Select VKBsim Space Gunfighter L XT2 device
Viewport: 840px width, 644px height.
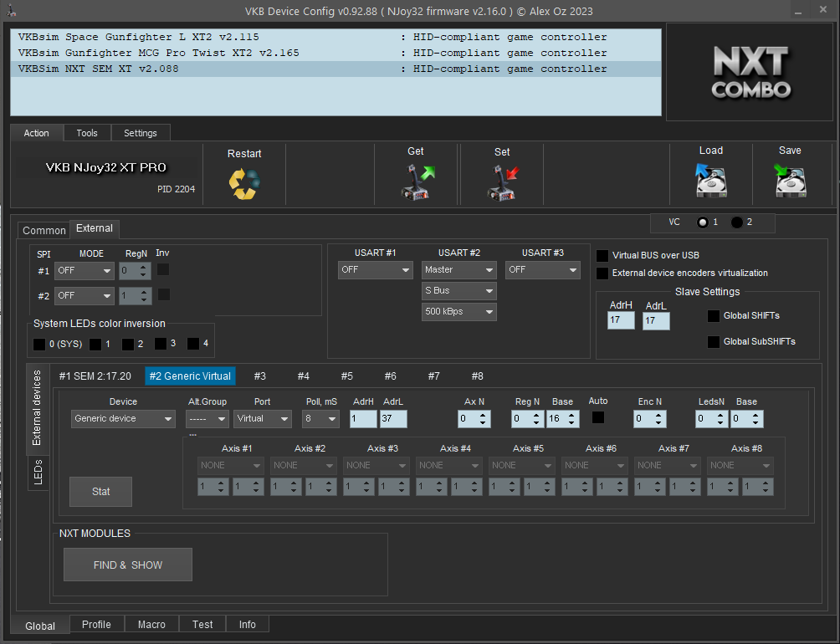coord(335,37)
